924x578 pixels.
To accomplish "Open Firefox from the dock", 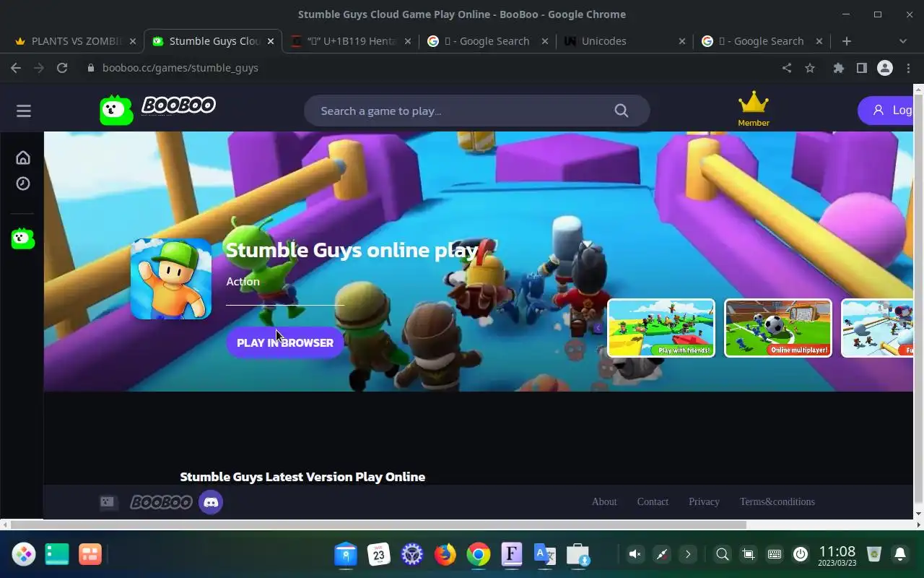I will point(445,554).
